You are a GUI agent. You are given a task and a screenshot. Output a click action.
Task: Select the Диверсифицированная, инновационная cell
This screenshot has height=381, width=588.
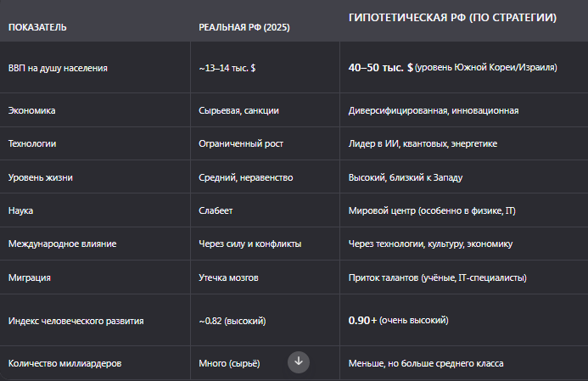point(434,110)
